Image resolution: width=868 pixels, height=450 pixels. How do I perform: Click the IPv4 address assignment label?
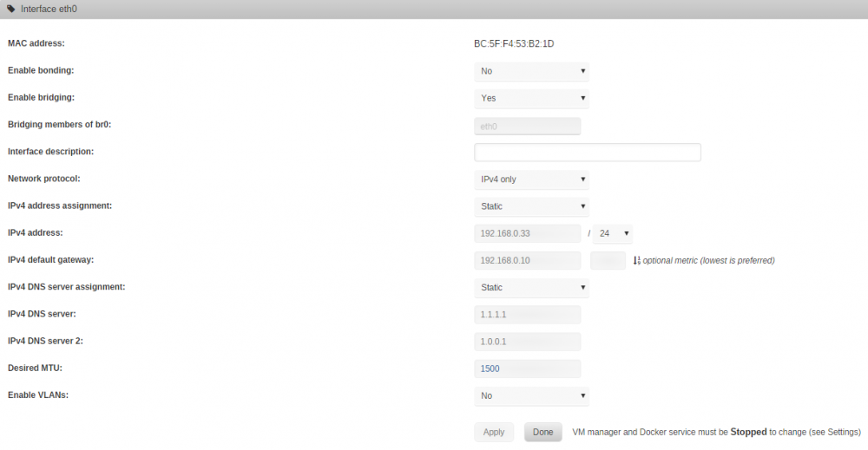pos(60,205)
